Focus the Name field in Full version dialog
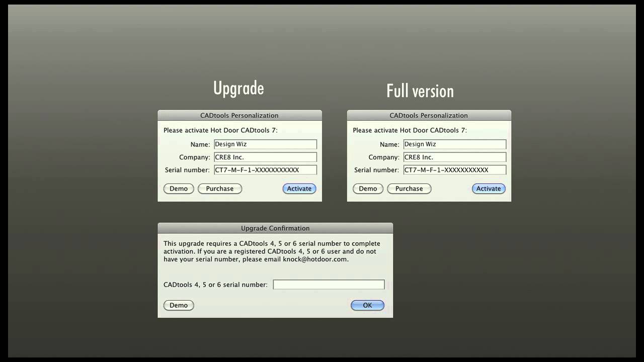The height and width of the screenshot is (362, 644). point(455,144)
